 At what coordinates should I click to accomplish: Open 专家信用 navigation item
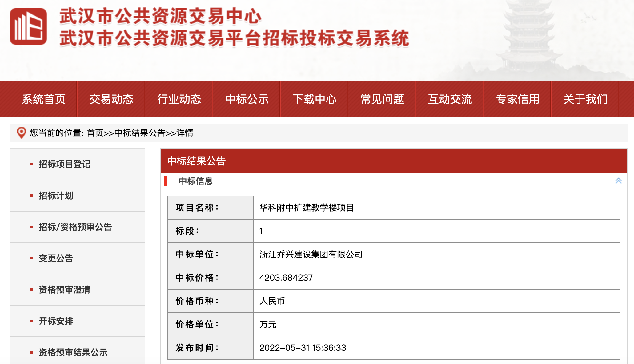click(x=517, y=99)
